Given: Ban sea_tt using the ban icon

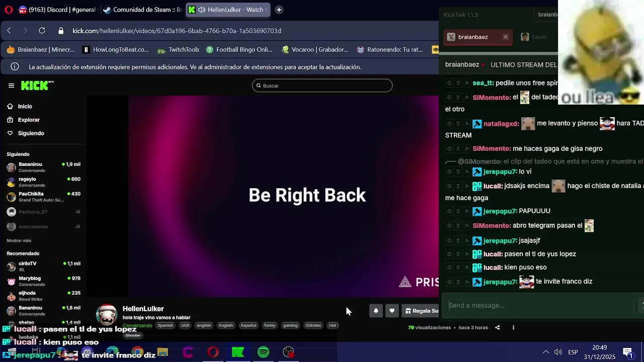Looking at the screenshot, I should click(x=450, y=83).
